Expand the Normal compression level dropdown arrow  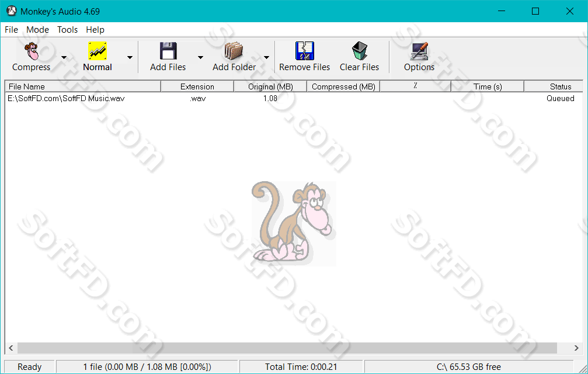click(x=130, y=57)
